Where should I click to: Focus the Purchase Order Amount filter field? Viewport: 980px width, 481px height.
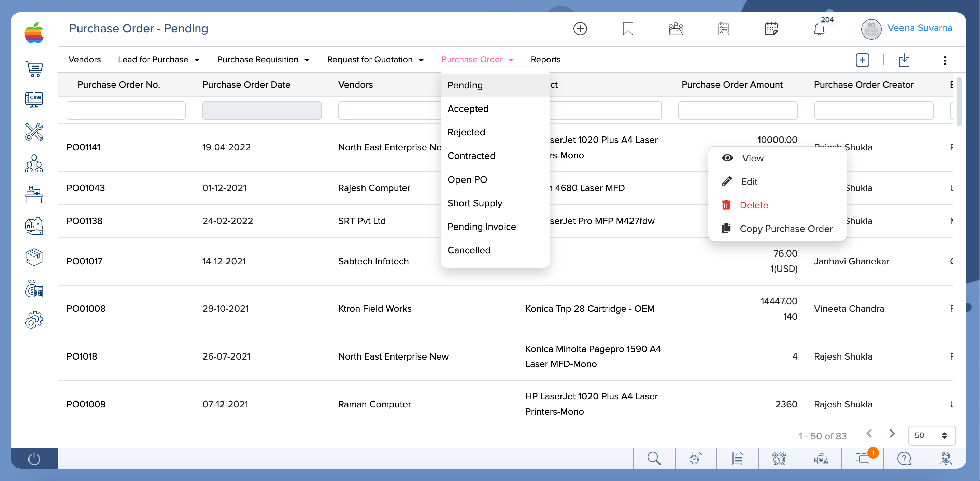737,110
